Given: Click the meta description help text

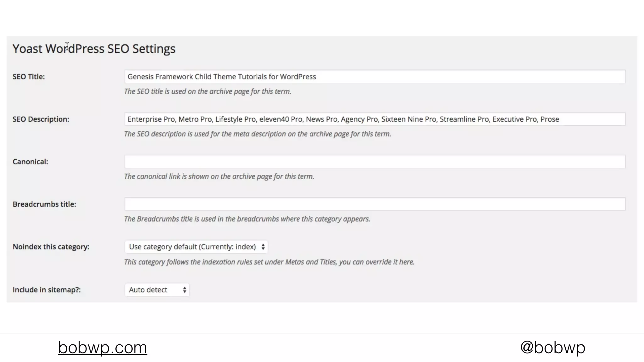Looking at the screenshot, I should click(258, 134).
